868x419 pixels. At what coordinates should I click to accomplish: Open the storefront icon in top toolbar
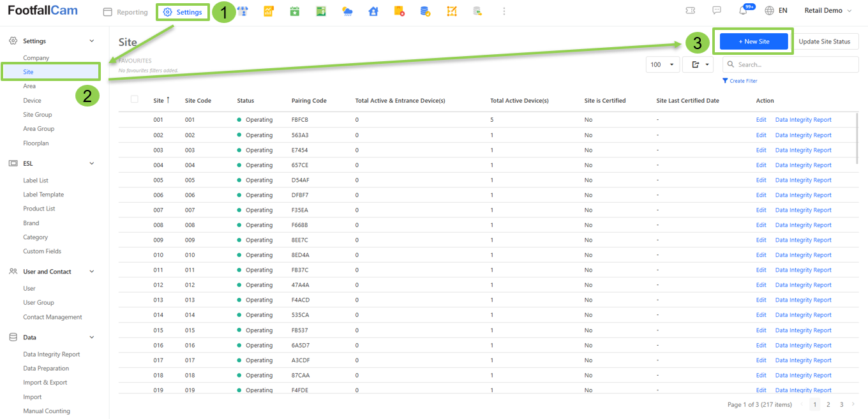click(x=243, y=11)
